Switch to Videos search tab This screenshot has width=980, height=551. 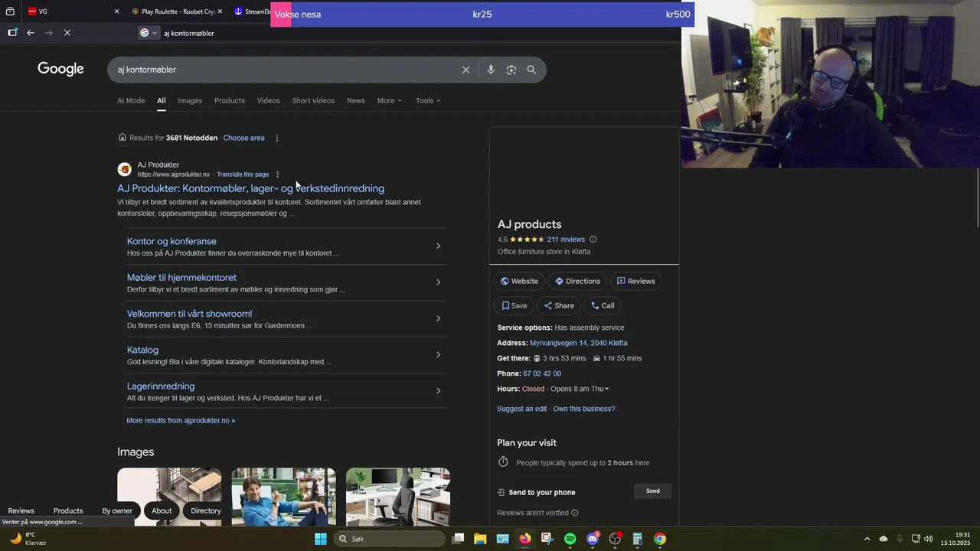tap(268, 101)
